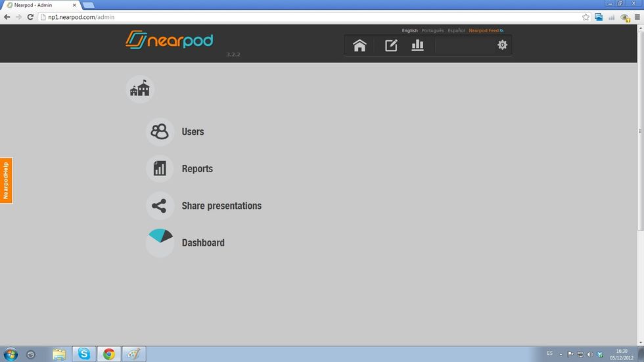Bookmark this page with the star

(x=586, y=17)
